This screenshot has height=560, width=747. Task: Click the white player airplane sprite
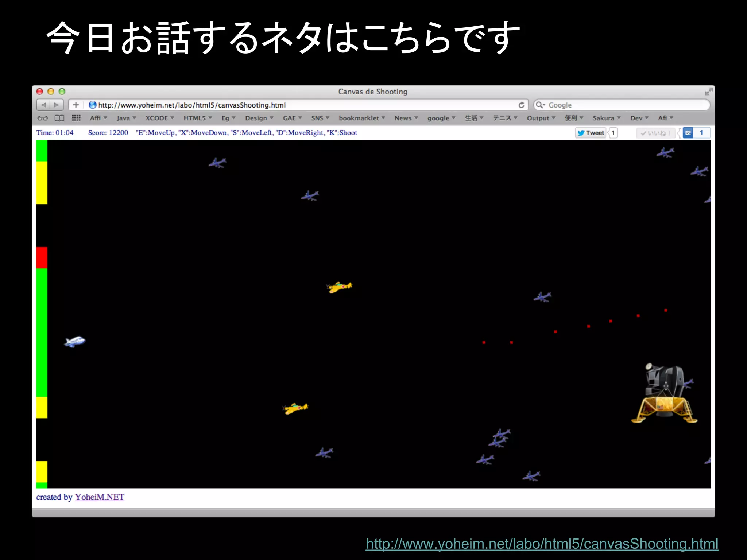(75, 342)
